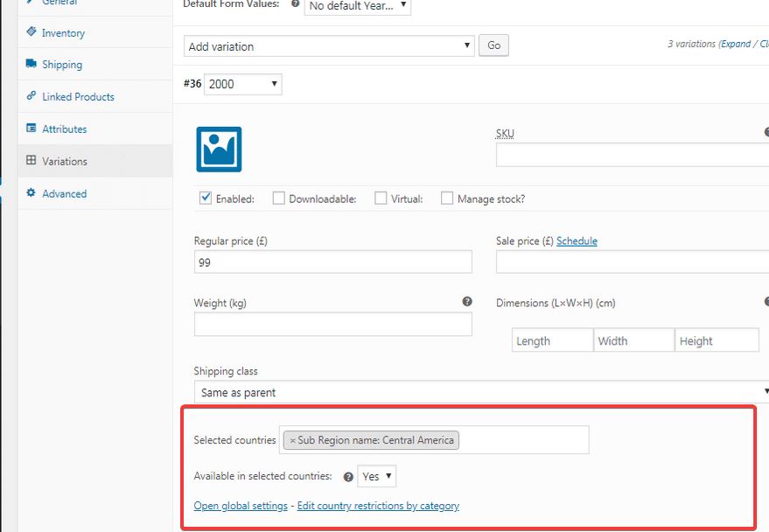
Task: Click the Attributes list icon
Action: (x=31, y=128)
